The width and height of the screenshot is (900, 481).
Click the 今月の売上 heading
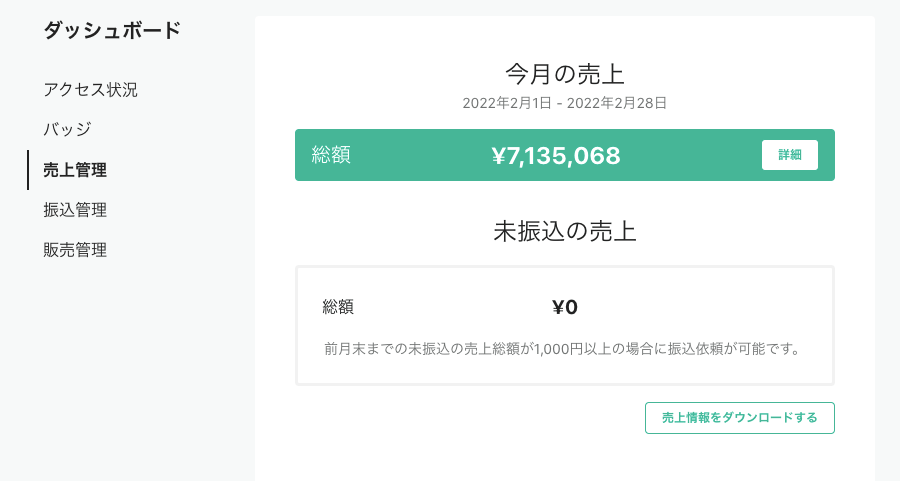[x=565, y=74]
